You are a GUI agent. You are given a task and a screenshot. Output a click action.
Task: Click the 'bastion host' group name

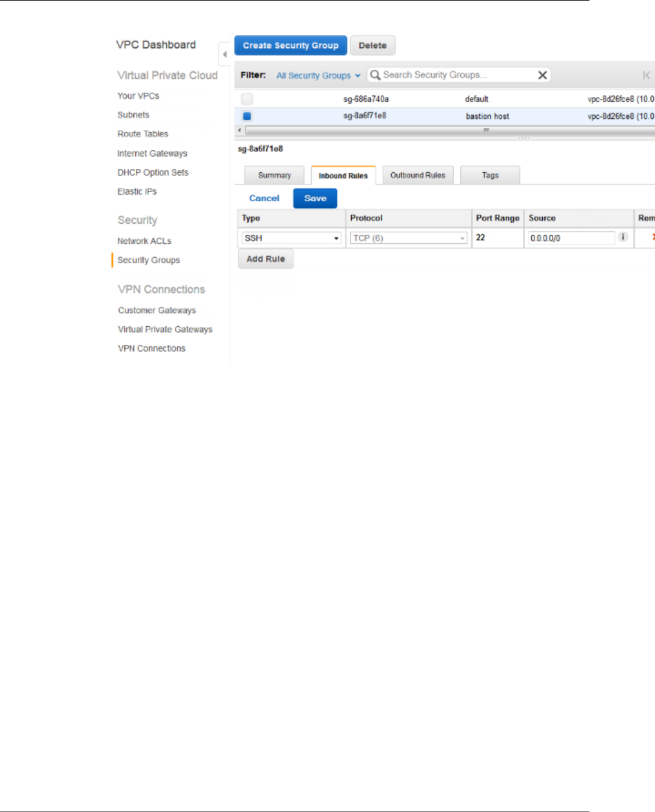pos(488,116)
